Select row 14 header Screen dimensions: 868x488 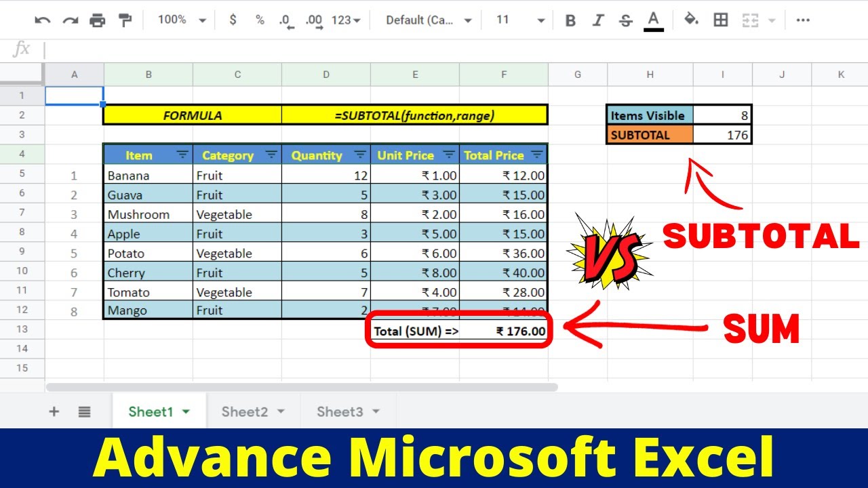click(x=22, y=348)
